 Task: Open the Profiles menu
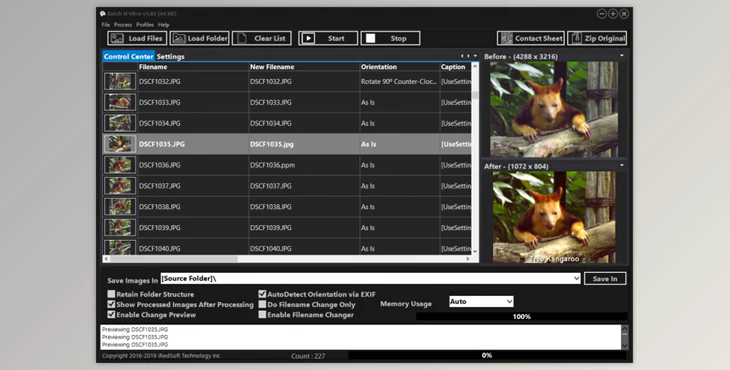point(145,25)
